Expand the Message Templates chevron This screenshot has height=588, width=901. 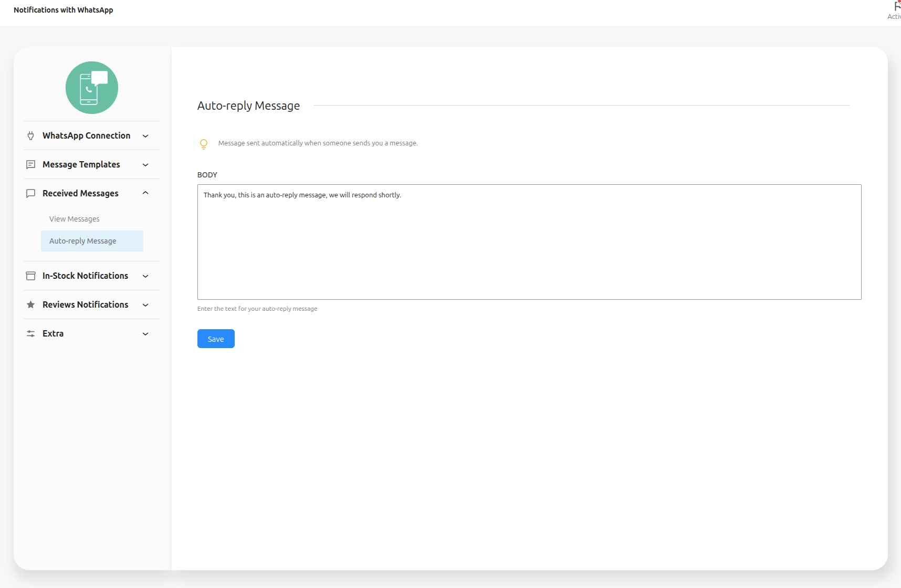click(x=145, y=165)
